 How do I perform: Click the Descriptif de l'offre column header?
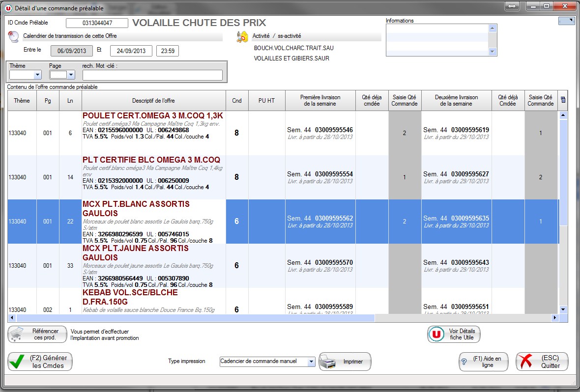[153, 100]
